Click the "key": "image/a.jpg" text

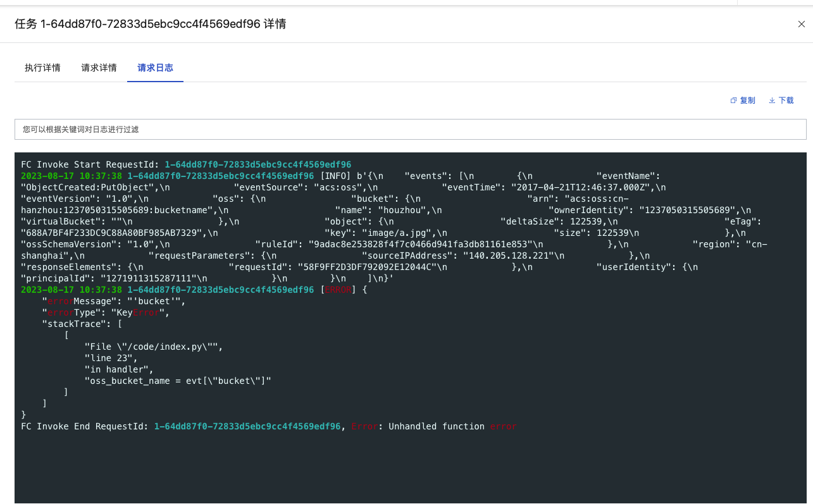[382, 233]
